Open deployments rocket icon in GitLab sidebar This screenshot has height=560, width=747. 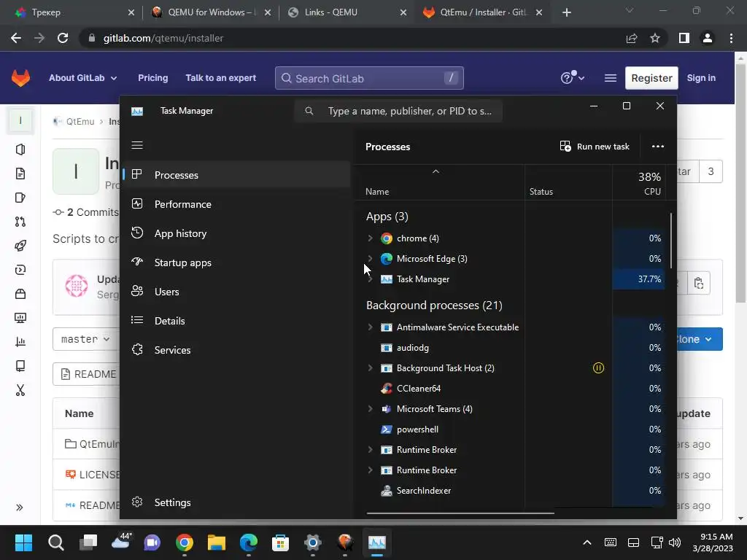point(20,246)
